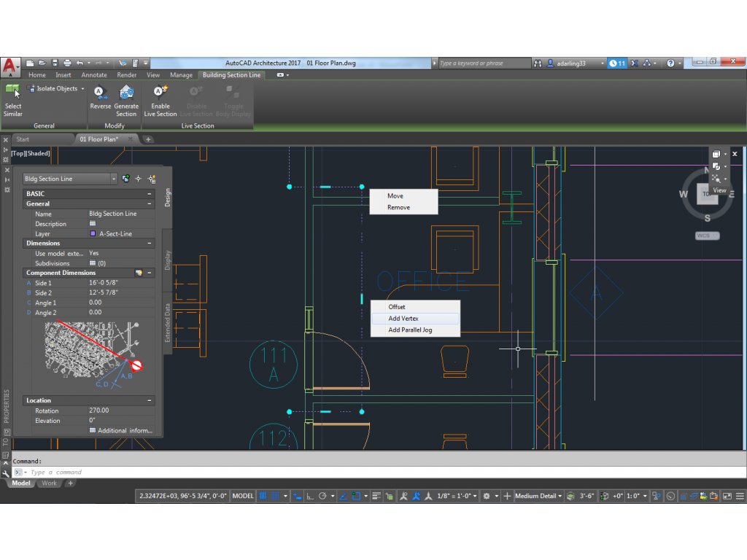
Task: Click the Annotation Scale visibility icon in status bar
Action: click(x=403, y=496)
